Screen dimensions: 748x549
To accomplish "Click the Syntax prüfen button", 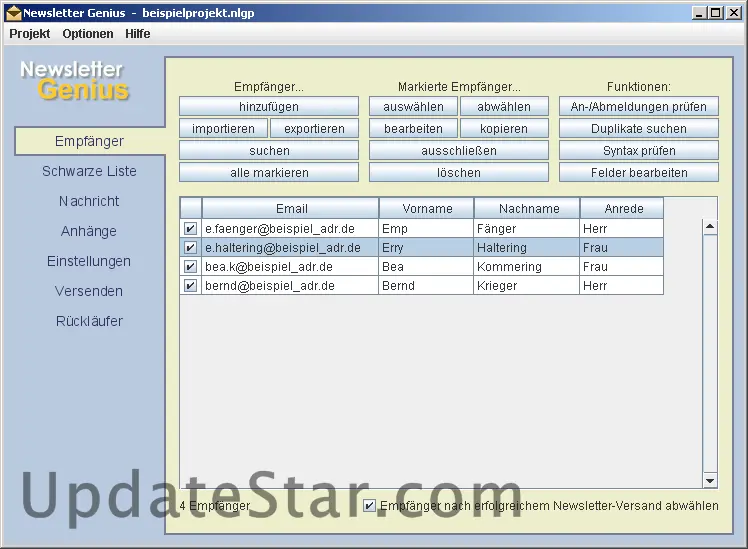I will 639,150.
